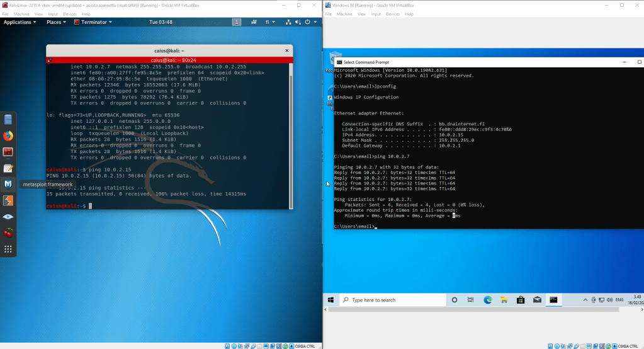Image resolution: width=644 pixels, height=349 pixels.
Task: Open File Explorer from Windows taskbar
Action: pyautogui.click(x=504, y=300)
